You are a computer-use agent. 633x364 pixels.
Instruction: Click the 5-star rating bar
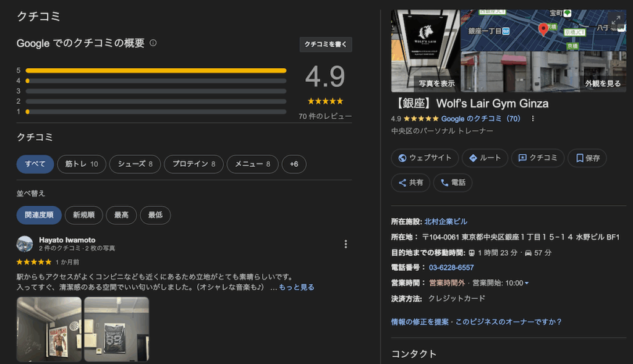[156, 70]
